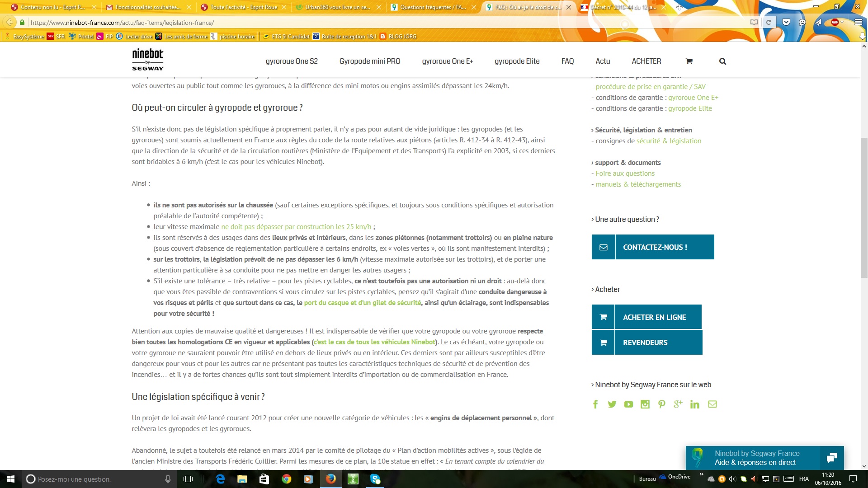Screen dimensions: 868x488
Task: Open gyroroue One S2 menu item
Action: (x=292, y=61)
